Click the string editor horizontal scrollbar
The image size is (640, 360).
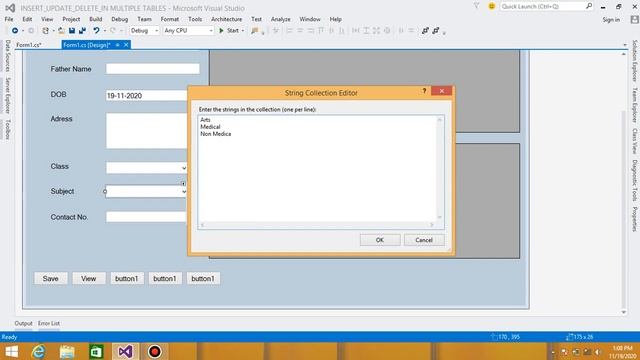click(x=317, y=225)
